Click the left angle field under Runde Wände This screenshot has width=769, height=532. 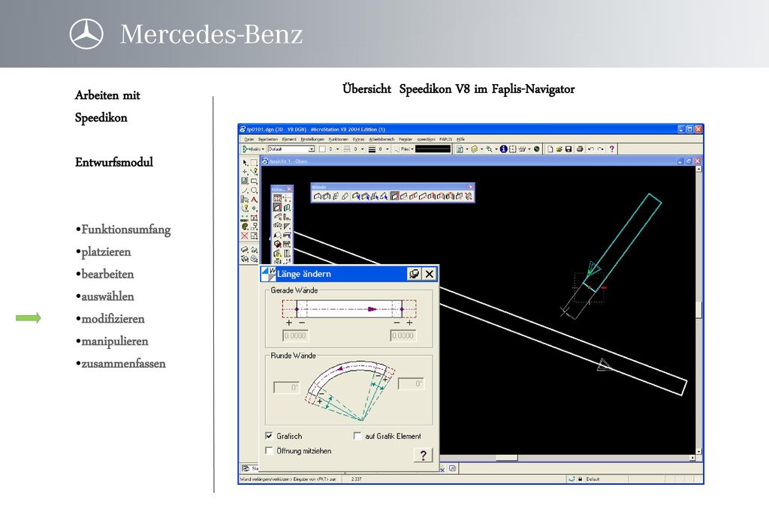286,387
